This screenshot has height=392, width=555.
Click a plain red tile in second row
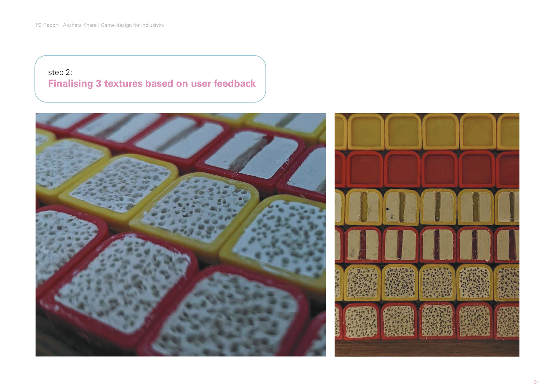tap(402, 169)
